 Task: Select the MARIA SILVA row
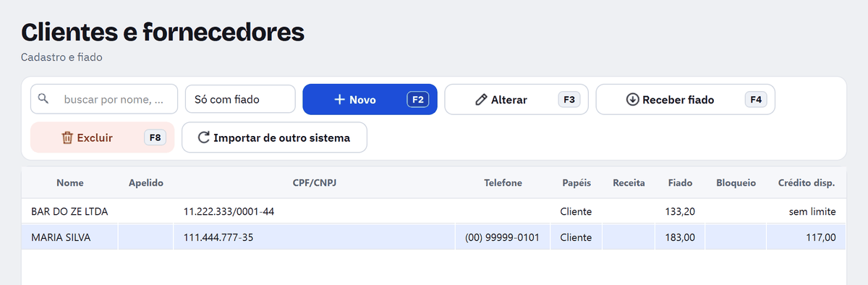click(434, 237)
